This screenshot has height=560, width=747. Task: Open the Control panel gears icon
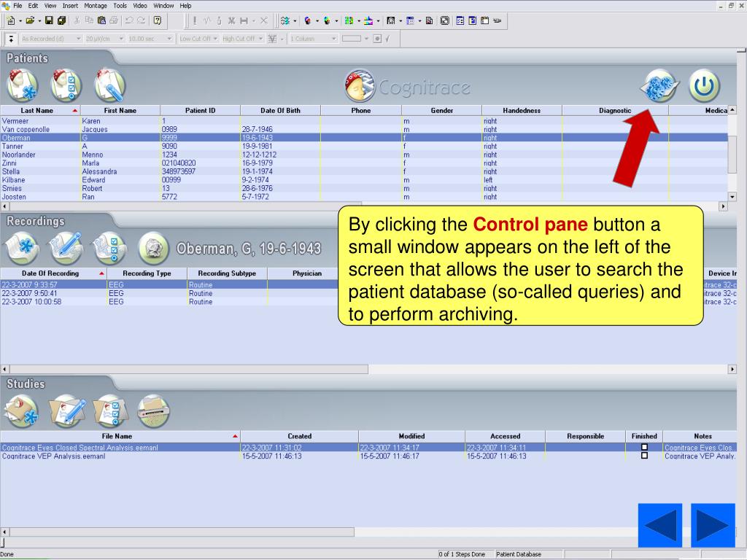click(659, 86)
